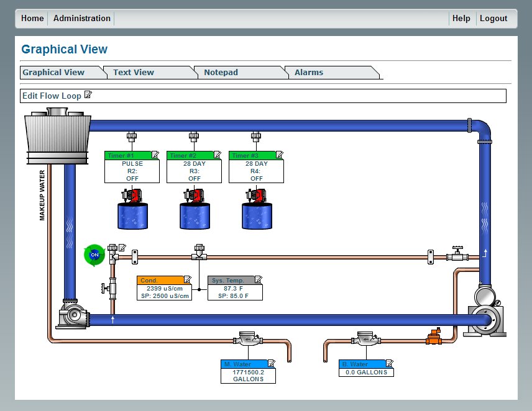The height and width of the screenshot is (411, 532).
Task: Select the orange bleed valve on copper pipe
Action: [433, 338]
